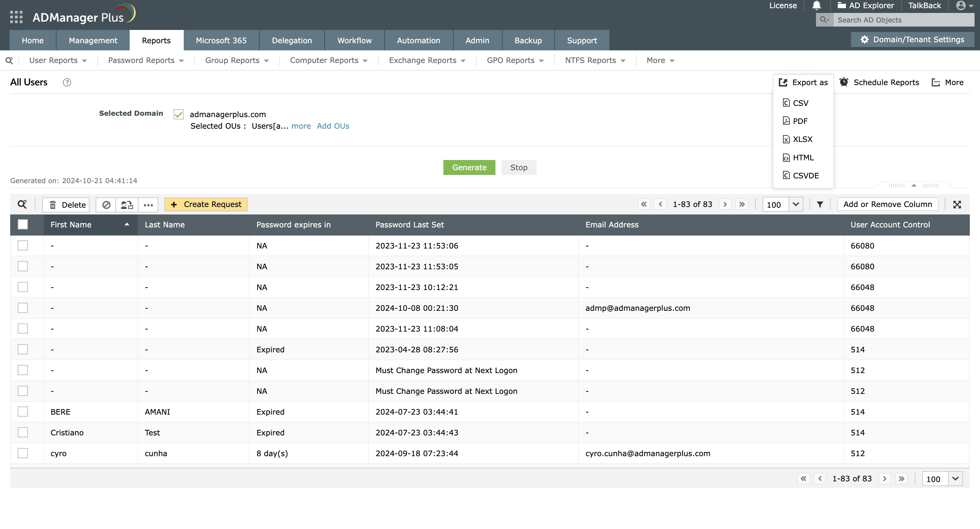Choose XLSX from Export as menu
Screen dimensions: 980x529
pyautogui.click(x=802, y=139)
